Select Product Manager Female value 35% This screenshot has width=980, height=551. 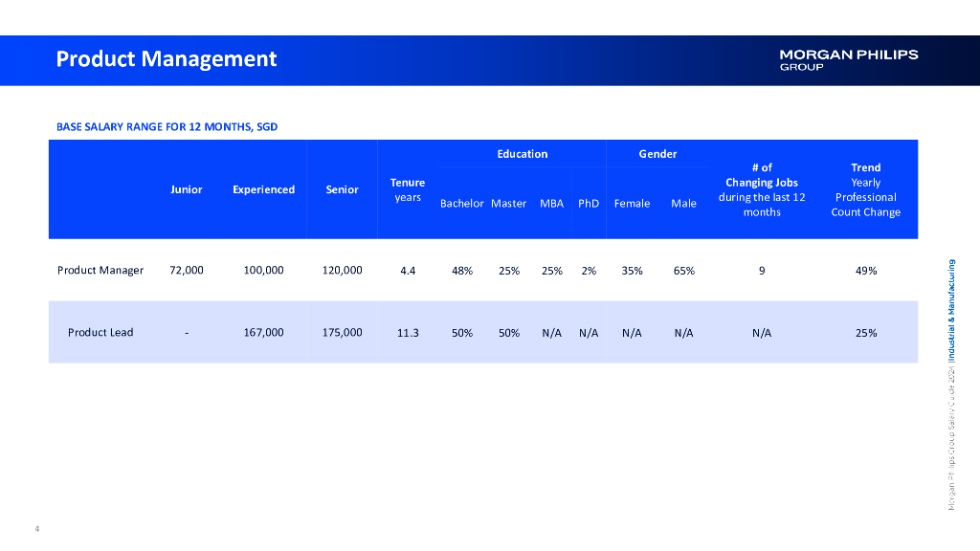coord(632,271)
